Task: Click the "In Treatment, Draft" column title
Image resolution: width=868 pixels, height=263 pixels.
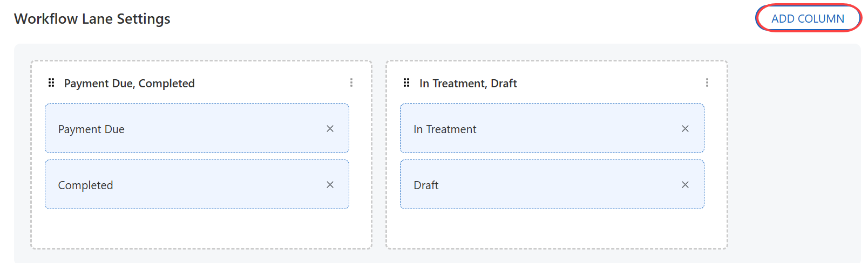Action: tap(468, 84)
